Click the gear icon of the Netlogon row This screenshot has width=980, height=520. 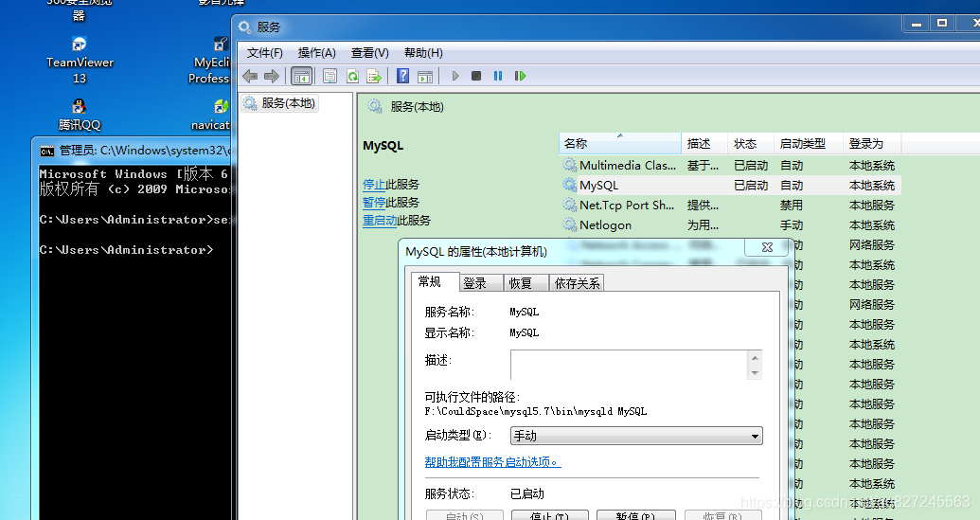(569, 225)
